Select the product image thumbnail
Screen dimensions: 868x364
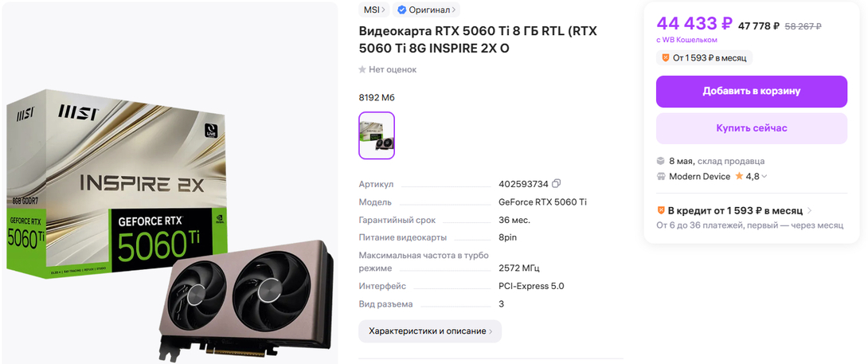click(377, 135)
